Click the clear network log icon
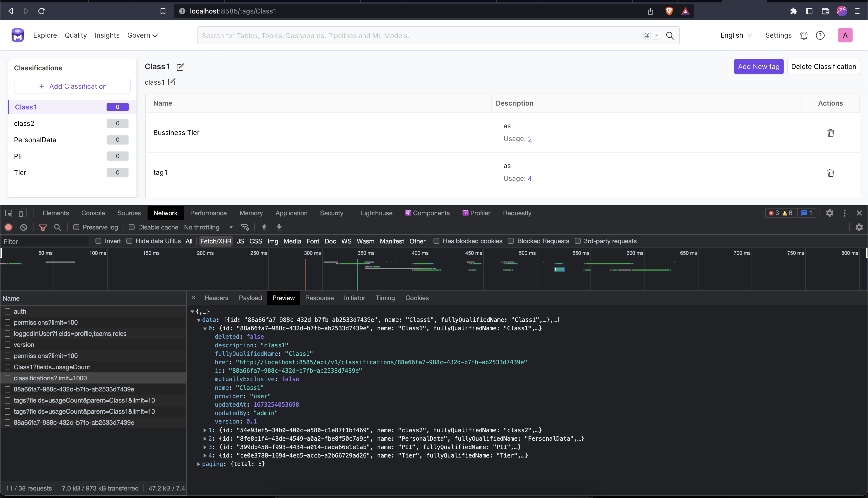868x498 pixels. [x=24, y=228]
